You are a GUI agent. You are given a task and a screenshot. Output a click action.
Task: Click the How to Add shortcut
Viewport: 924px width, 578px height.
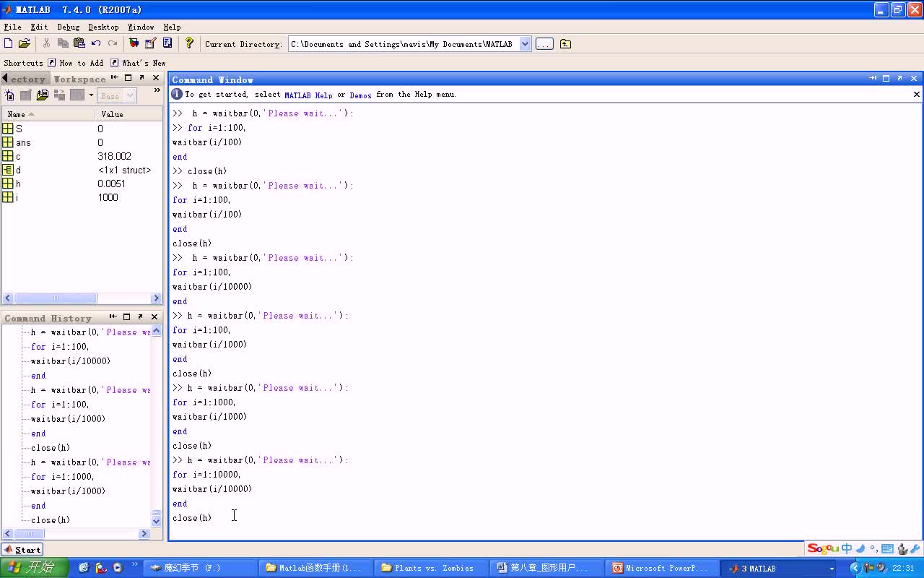pos(75,63)
